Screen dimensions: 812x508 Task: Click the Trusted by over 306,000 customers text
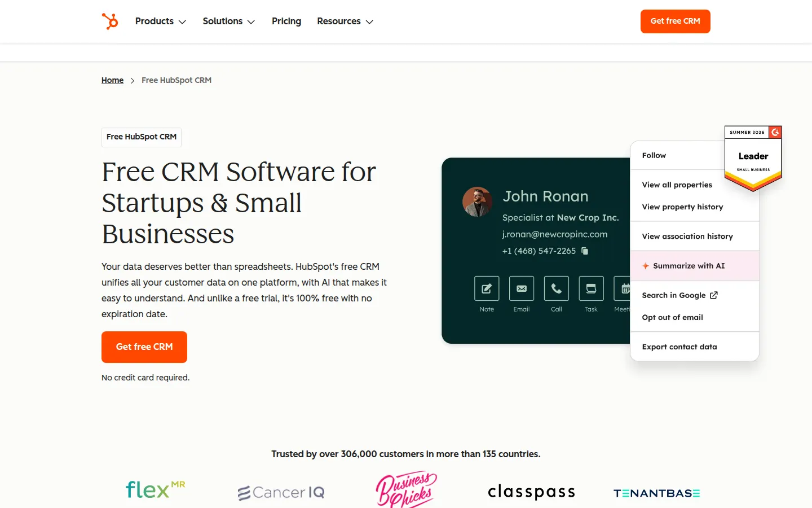(x=406, y=454)
